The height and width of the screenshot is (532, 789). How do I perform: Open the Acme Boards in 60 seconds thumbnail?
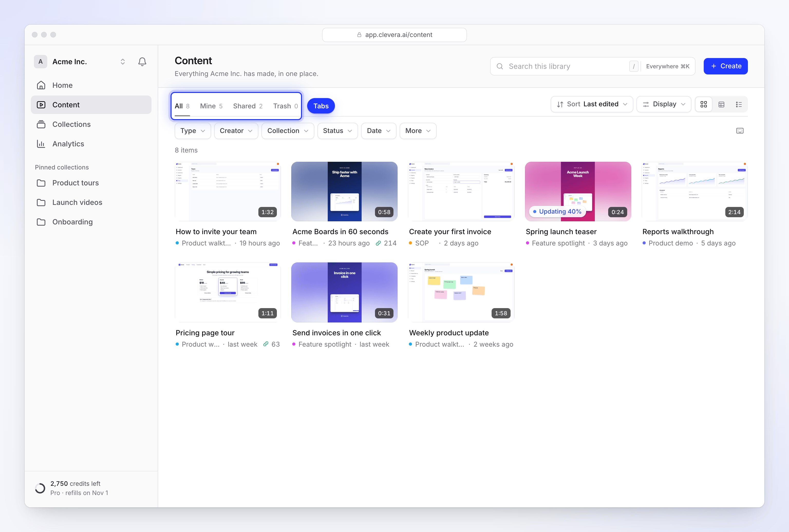344,191
